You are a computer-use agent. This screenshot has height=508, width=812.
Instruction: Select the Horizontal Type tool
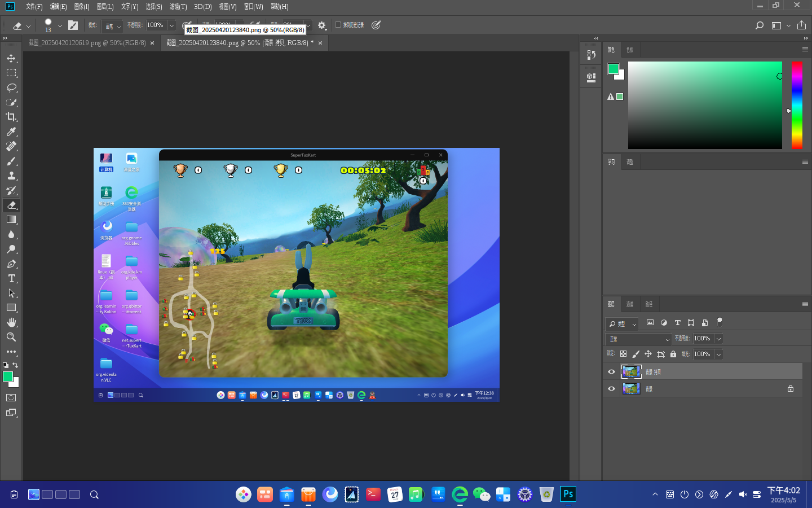coord(11,278)
